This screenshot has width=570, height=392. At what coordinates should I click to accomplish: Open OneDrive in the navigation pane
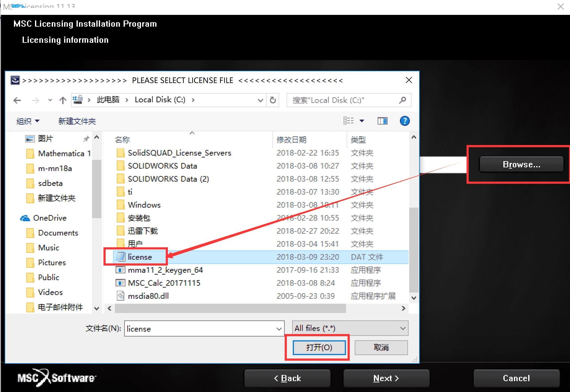(50, 218)
